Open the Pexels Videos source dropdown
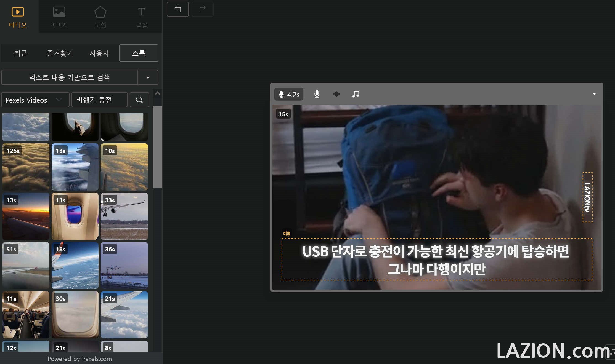Image resolution: width=615 pixels, height=364 pixels. tap(35, 100)
